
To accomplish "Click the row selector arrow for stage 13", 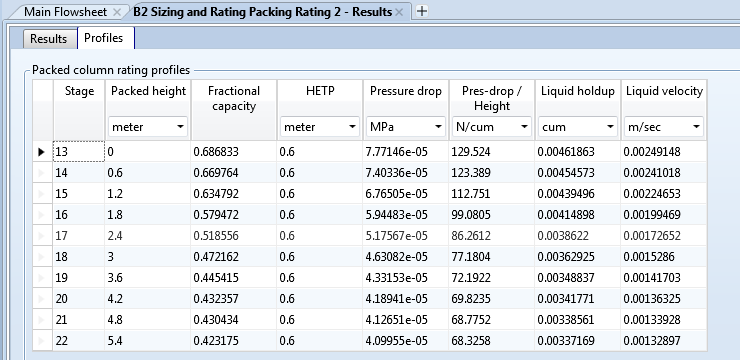I will click(x=42, y=152).
